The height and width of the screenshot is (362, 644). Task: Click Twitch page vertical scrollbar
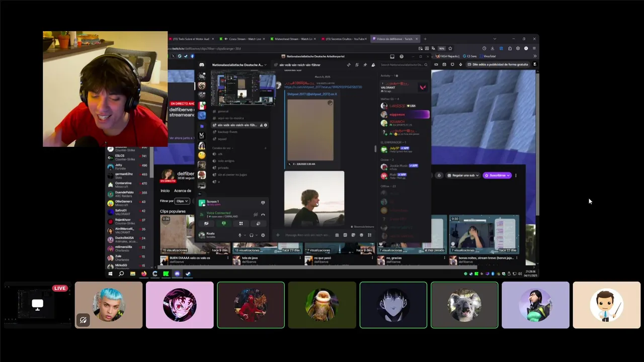[x=537, y=146]
